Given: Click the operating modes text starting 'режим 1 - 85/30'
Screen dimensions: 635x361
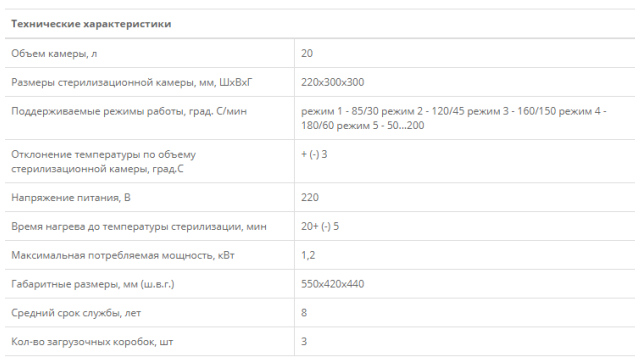Looking at the screenshot, I should click(454, 118).
